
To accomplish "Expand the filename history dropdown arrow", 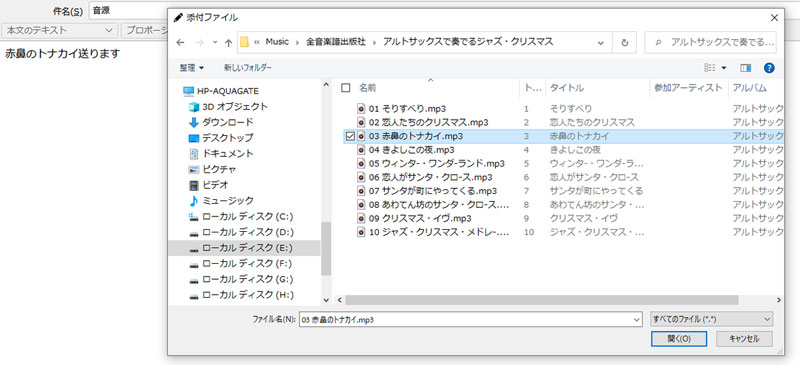I will point(637,320).
